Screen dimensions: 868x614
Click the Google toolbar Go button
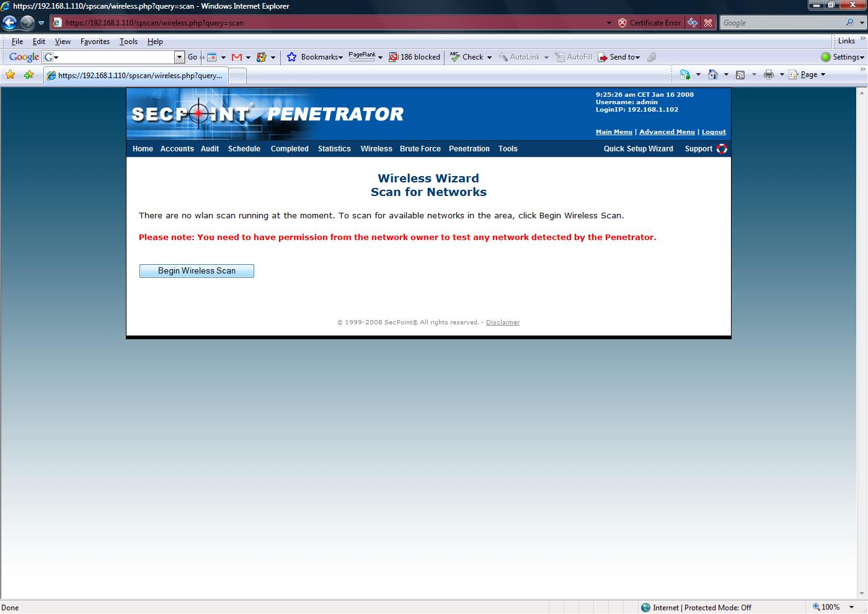pyautogui.click(x=193, y=57)
